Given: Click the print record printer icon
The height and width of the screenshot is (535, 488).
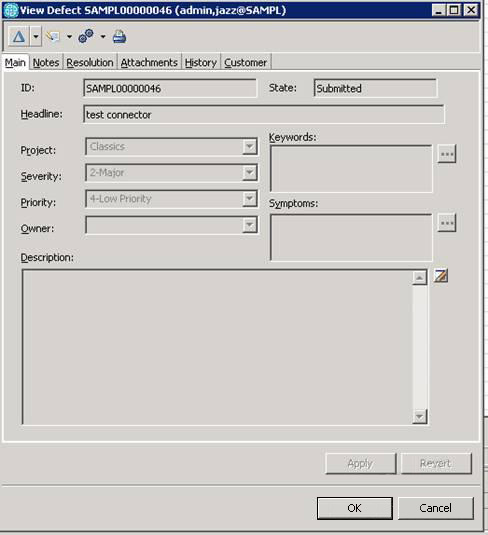Looking at the screenshot, I should tap(119, 37).
